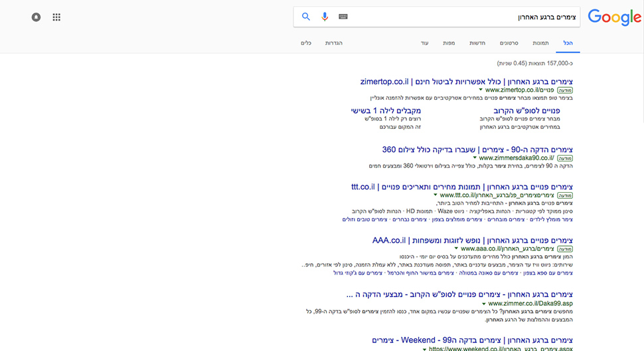Open sublink צימרים נבחרים
644x351 pixels.
click(x=410, y=219)
